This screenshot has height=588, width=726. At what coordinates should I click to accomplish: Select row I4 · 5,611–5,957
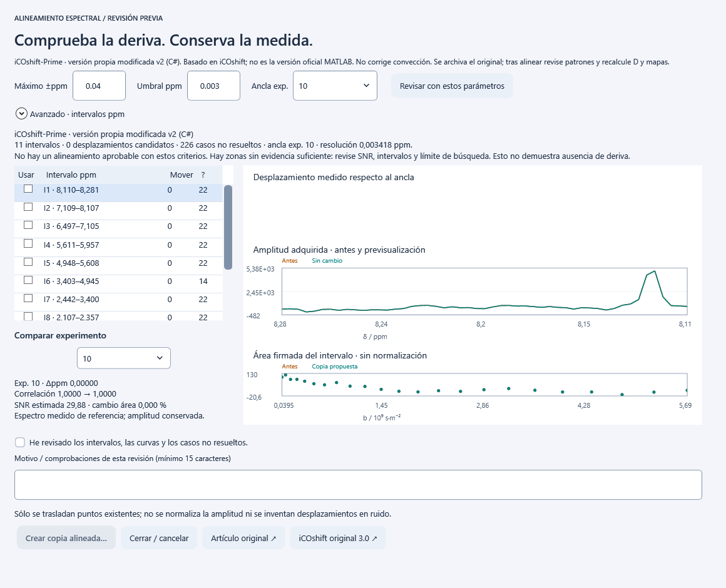click(118, 247)
